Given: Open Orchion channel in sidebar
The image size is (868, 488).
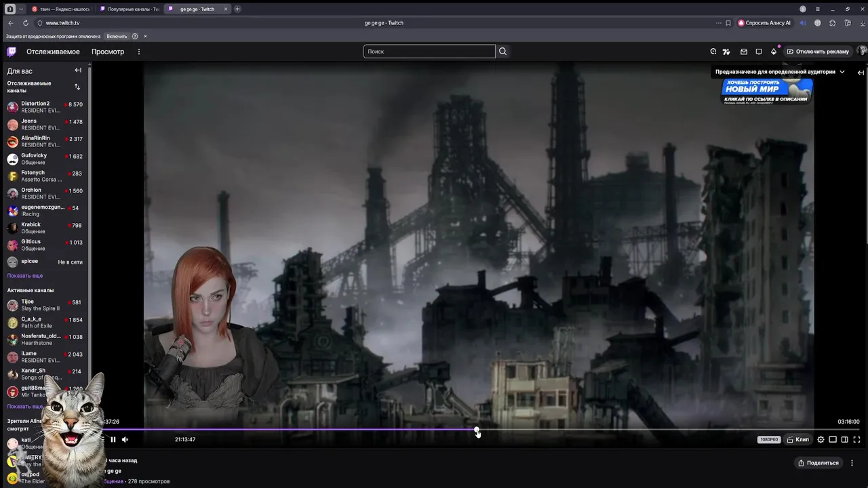Looking at the screenshot, I should tap(45, 193).
